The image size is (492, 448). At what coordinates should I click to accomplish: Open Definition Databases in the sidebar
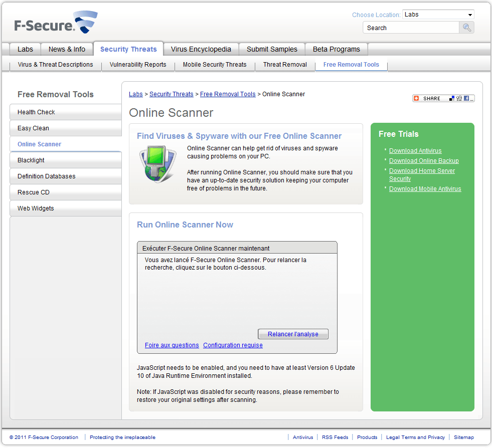click(x=66, y=176)
